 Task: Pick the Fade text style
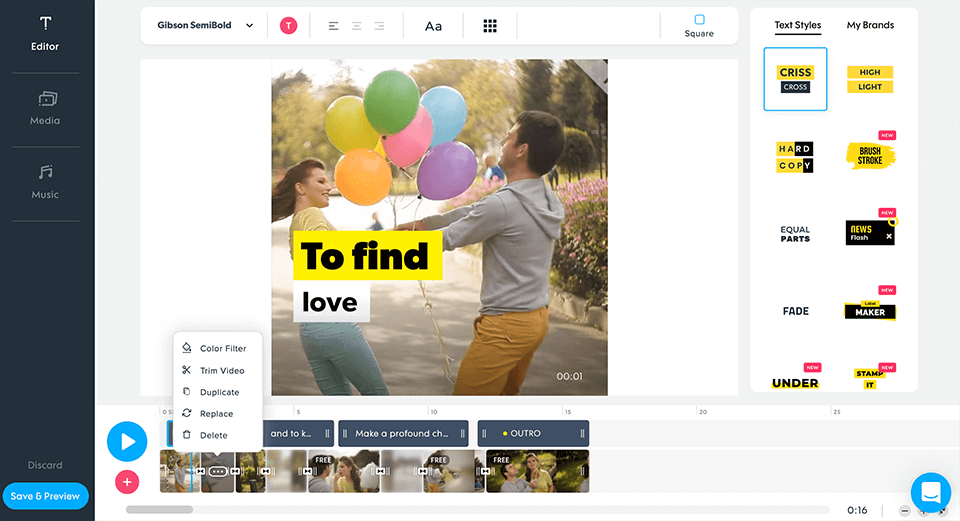pos(795,311)
